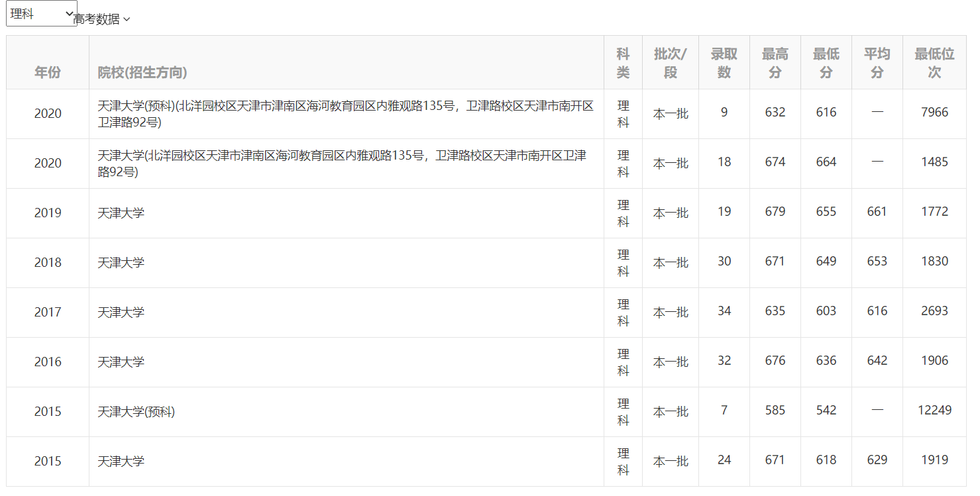Select highest score 679
The image size is (980, 496).
click(775, 211)
